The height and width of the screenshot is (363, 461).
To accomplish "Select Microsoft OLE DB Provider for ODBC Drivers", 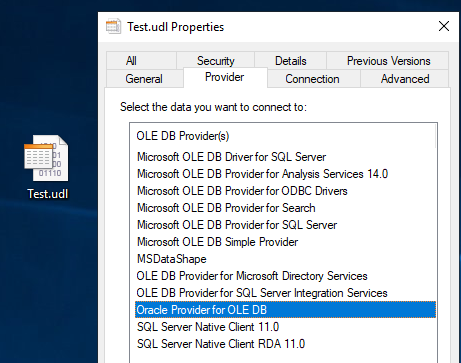I will [x=242, y=191].
